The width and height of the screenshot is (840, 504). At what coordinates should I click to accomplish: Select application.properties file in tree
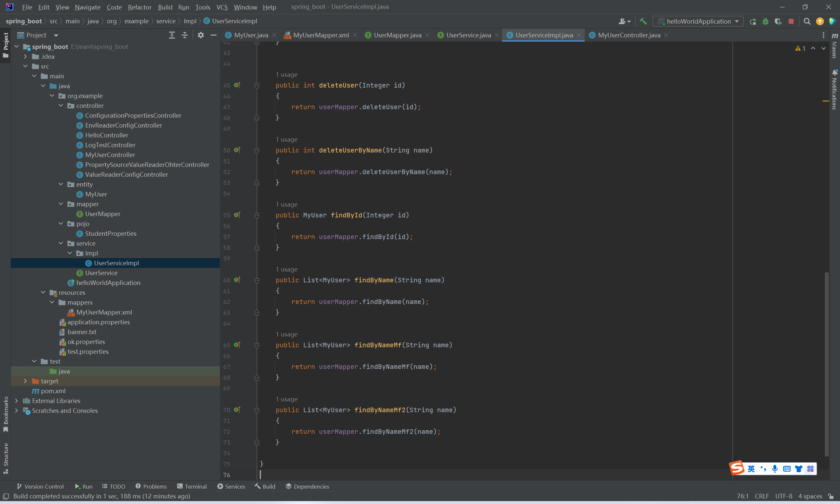click(98, 322)
